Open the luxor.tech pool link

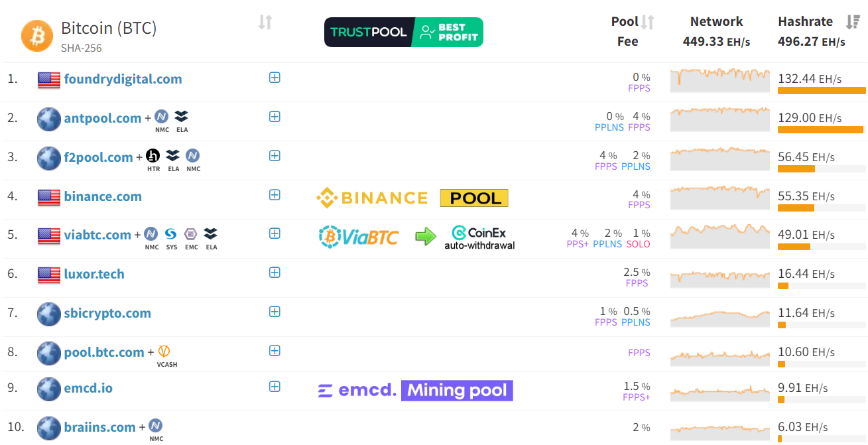(93, 274)
